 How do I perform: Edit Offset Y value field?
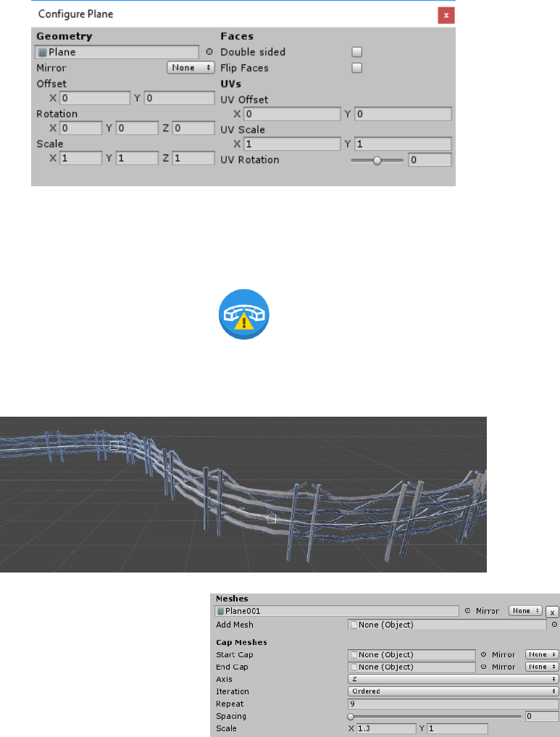179,98
